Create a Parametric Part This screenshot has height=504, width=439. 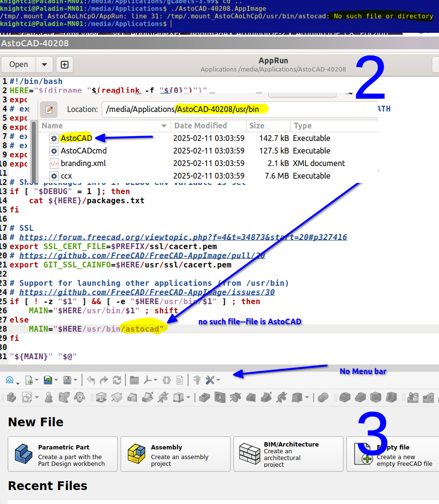(63, 454)
